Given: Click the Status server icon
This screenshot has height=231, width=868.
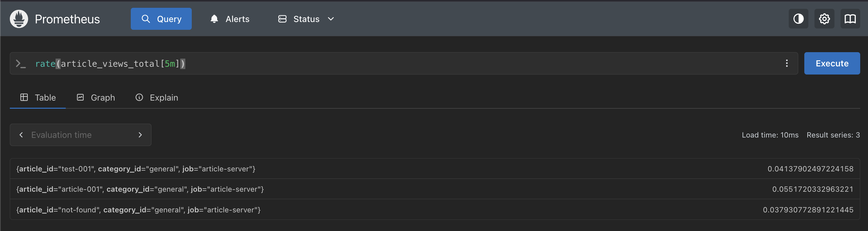Looking at the screenshot, I should click(282, 19).
